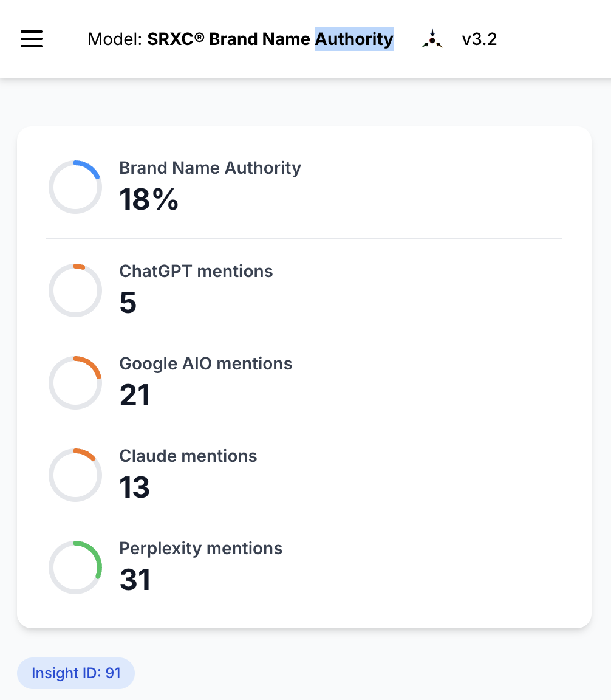The width and height of the screenshot is (611, 700).
Task: Open the hamburger menu
Action: 32,39
